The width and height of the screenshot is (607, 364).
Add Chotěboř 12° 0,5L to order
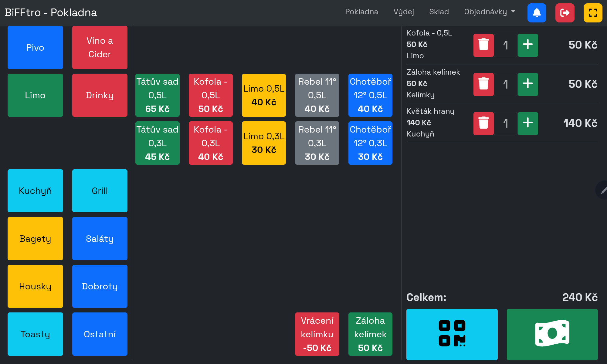370,95
